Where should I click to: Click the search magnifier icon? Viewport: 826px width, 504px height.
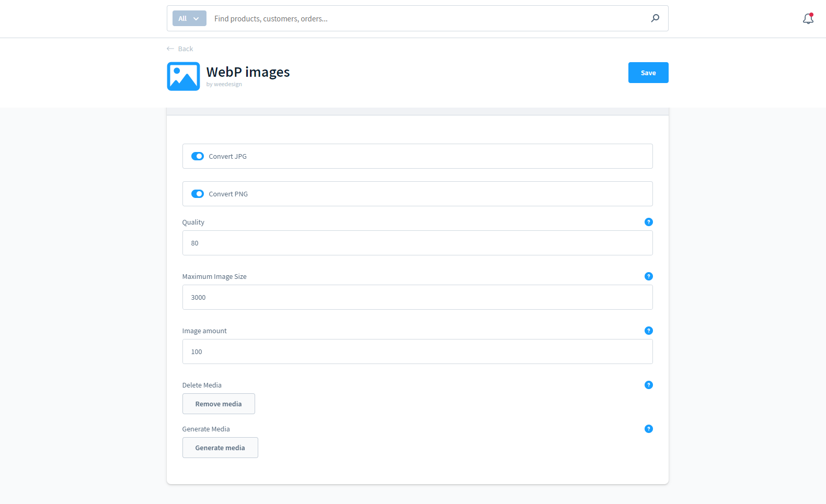coord(655,18)
